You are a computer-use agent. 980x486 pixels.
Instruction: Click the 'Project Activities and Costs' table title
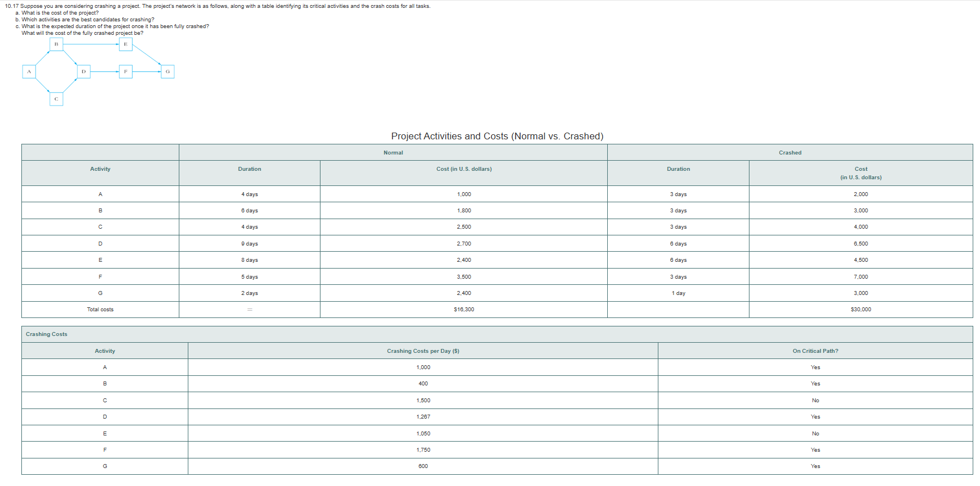click(x=497, y=136)
